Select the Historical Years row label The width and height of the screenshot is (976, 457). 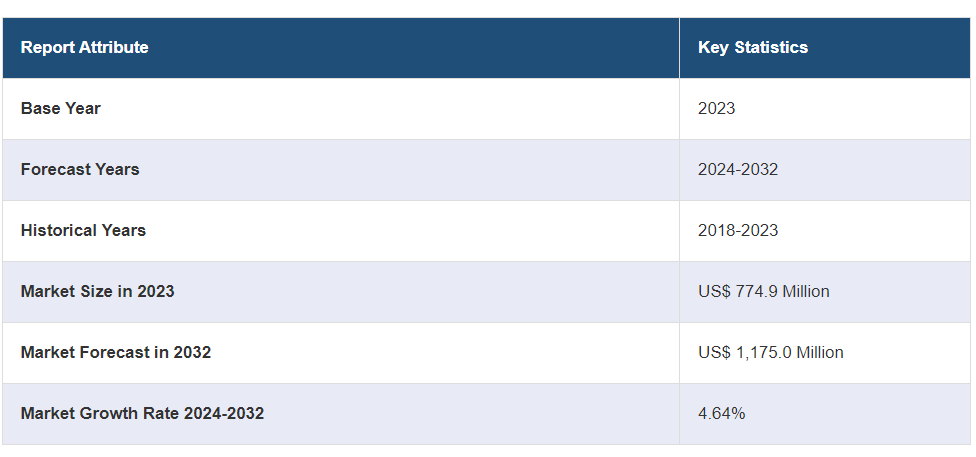(x=83, y=230)
